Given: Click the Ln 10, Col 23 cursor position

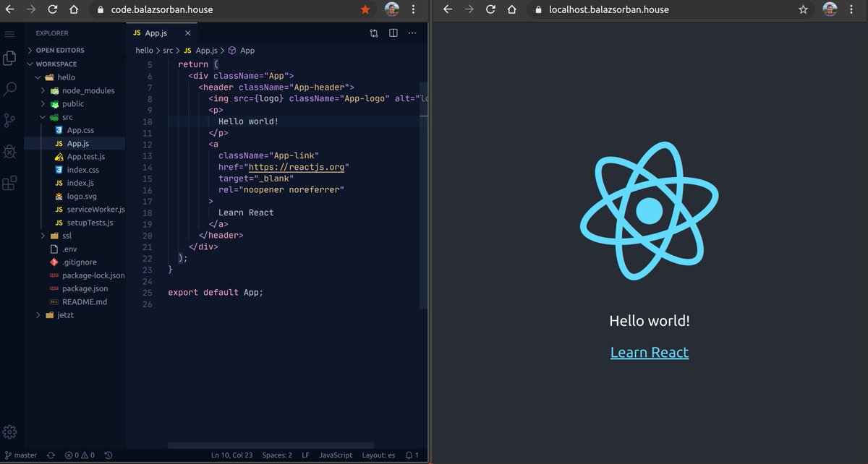Looking at the screenshot, I should [231, 455].
